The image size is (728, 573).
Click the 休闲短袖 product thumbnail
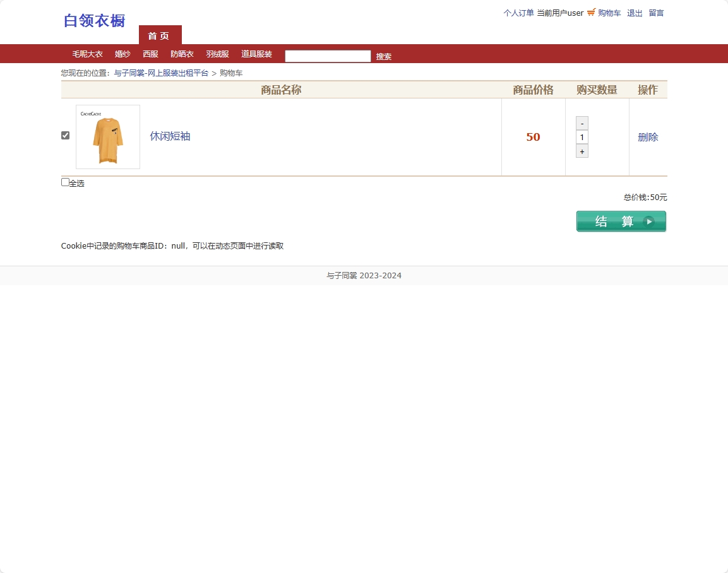coord(107,136)
